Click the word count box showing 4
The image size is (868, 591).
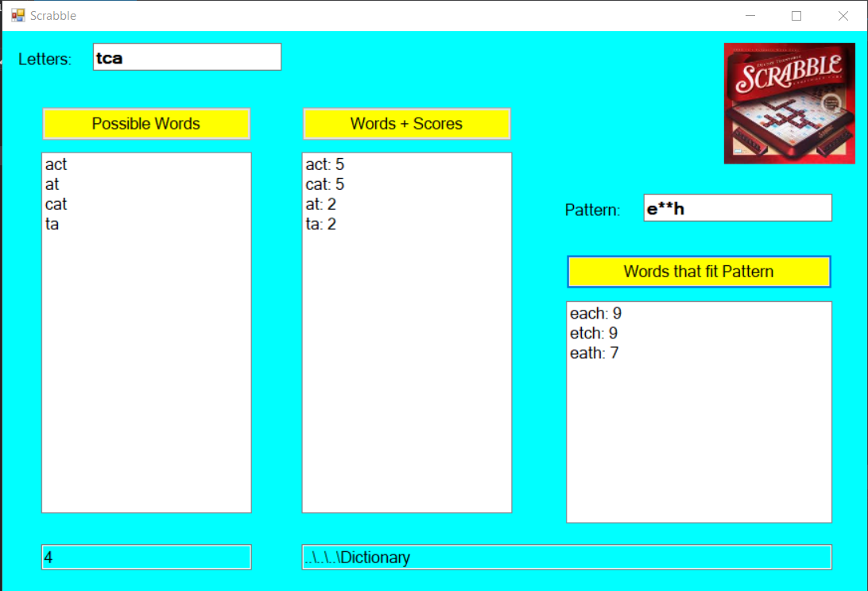(146, 558)
